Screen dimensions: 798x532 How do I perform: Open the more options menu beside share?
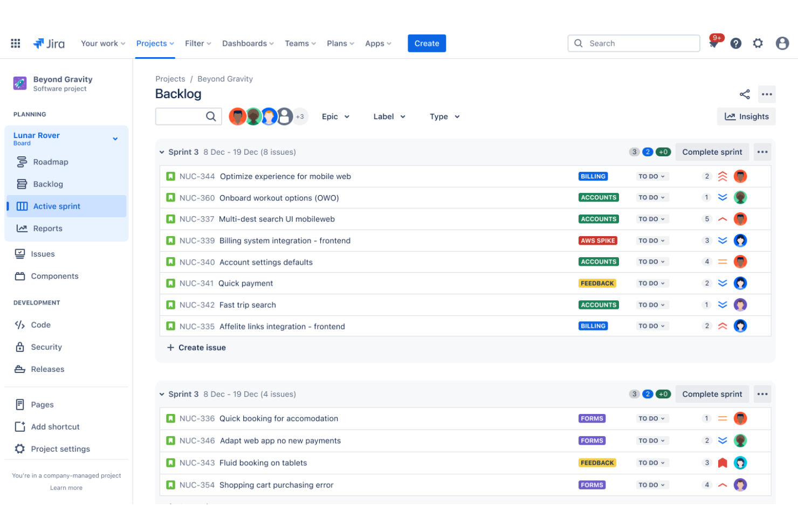tap(767, 94)
